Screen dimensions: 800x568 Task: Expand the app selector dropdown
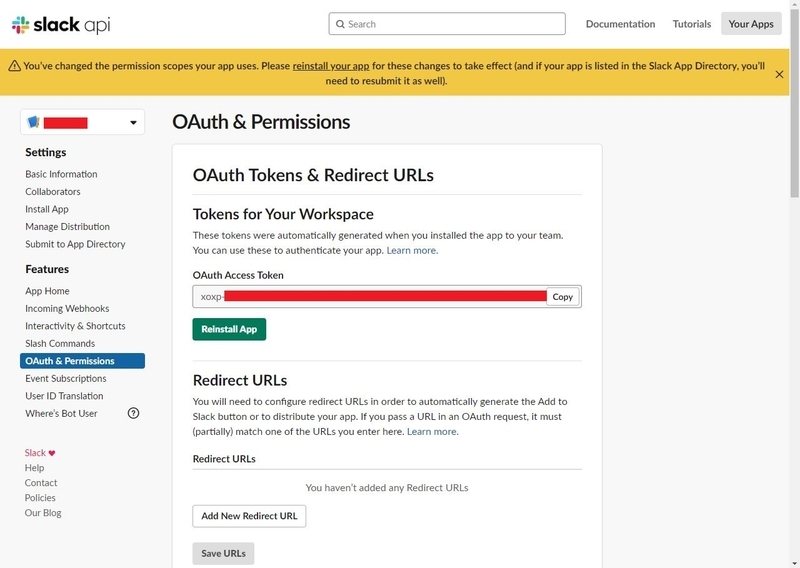(133, 123)
